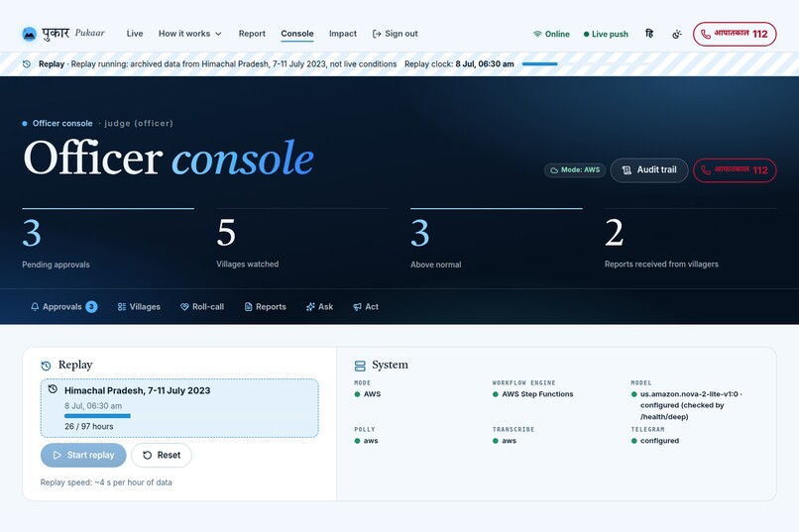
Task: Toggle the Live push status indicator
Action: click(x=606, y=34)
